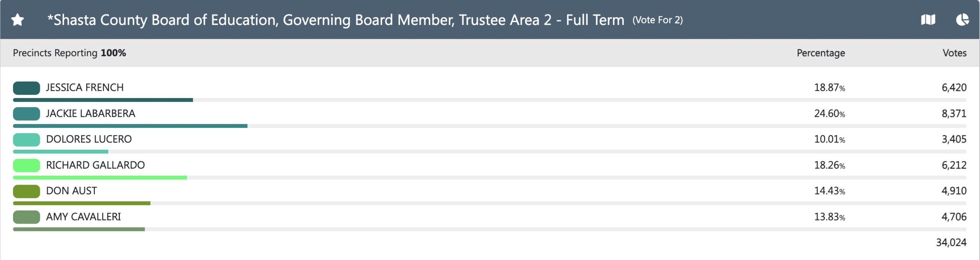Screen dimensions: 980x260
Task: Open the pie chart view icon
Action: [x=962, y=20]
